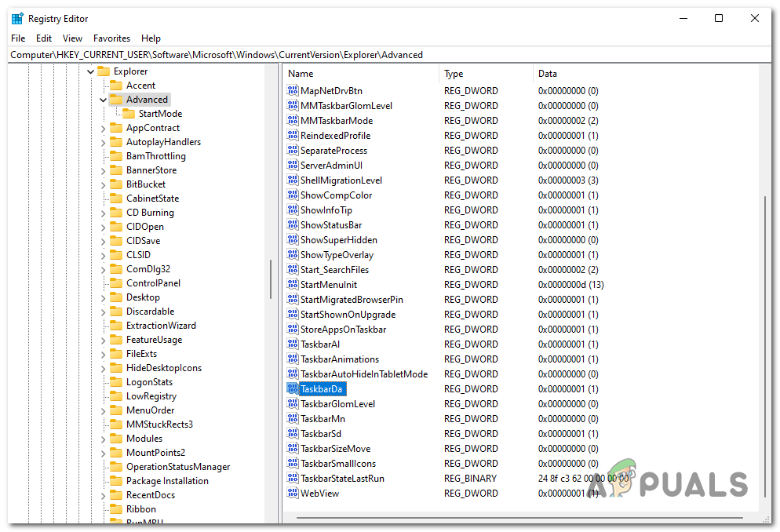
Task: Click the DWORD icon beside ReindexedProfile
Action: point(293,135)
